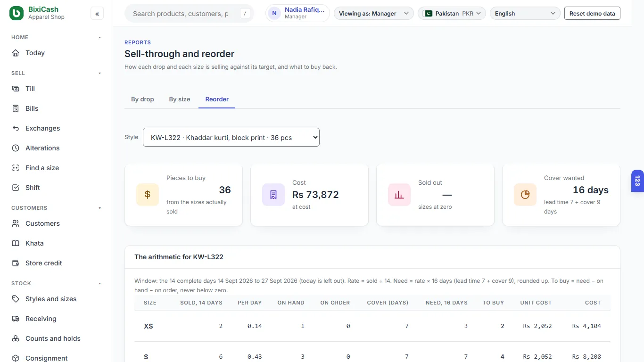The width and height of the screenshot is (644, 362).
Task: Open the Counts and holds icon
Action: click(16, 338)
